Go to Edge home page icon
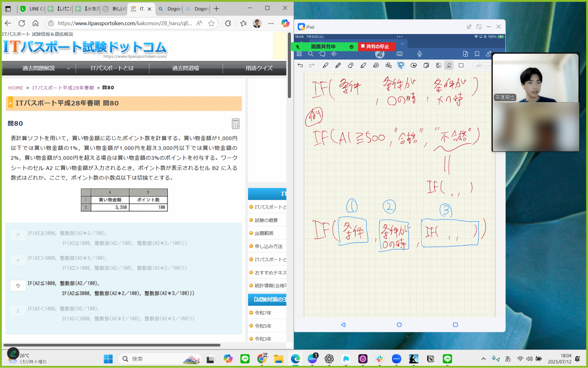 click(x=35, y=23)
